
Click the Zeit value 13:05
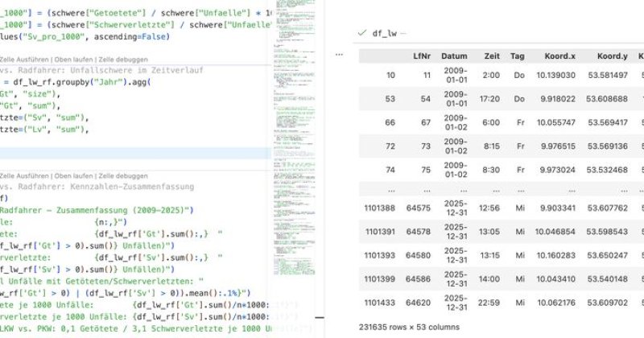coord(489,232)
